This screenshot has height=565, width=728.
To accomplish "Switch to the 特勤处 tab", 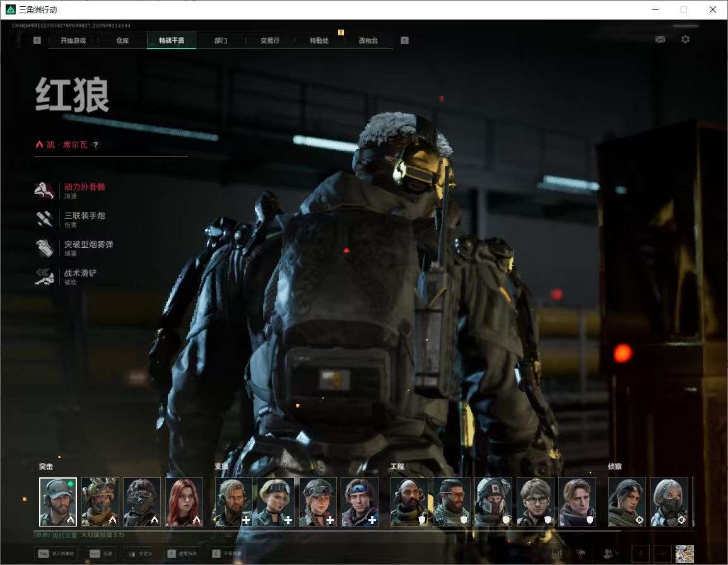I will (x=319, y=40).
